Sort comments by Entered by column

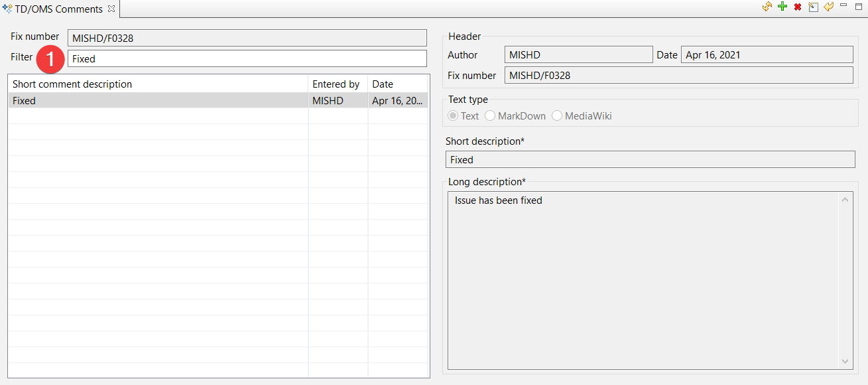coord(337,84)
